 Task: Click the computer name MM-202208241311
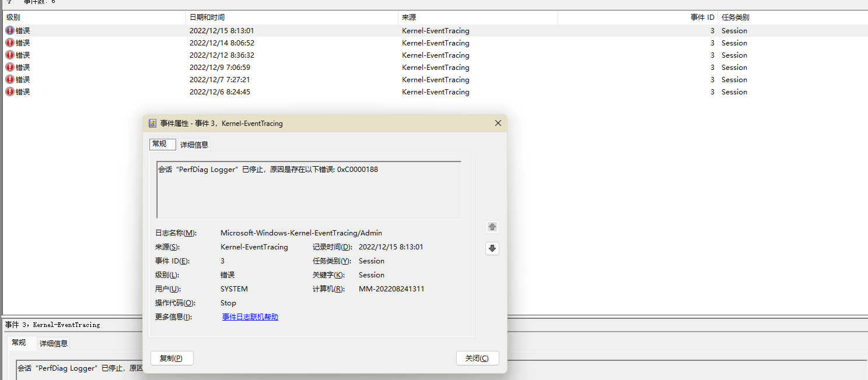point(391,288)
